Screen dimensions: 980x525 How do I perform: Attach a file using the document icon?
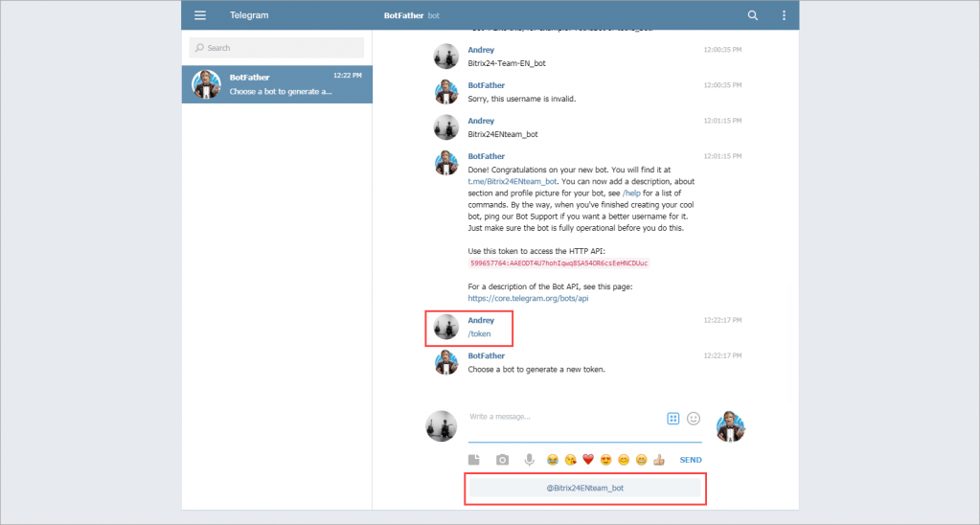(474, 460)
